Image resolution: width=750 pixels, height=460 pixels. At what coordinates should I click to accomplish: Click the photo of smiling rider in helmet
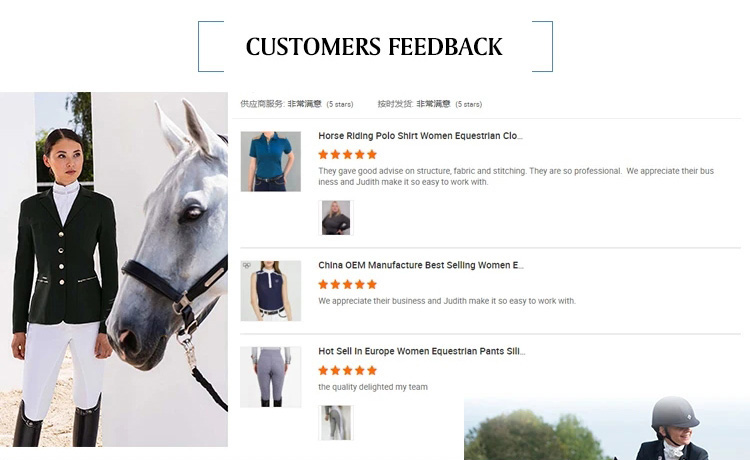coord(607,428)
